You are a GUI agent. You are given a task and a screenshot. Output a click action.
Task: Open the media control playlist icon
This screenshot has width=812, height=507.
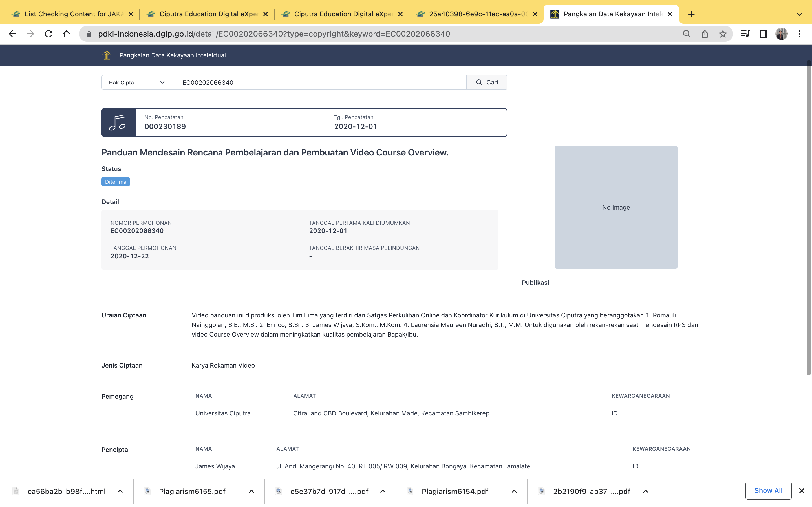pos(745,34)
